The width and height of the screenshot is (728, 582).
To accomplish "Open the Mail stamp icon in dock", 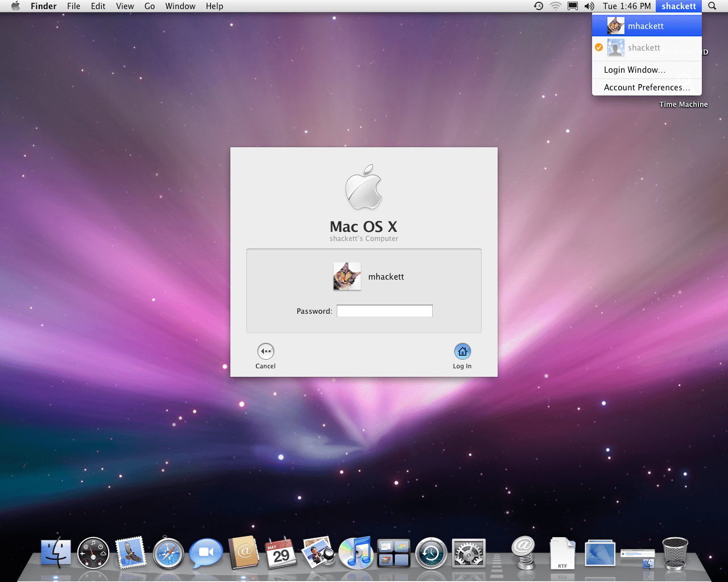I will pos(131,553).
